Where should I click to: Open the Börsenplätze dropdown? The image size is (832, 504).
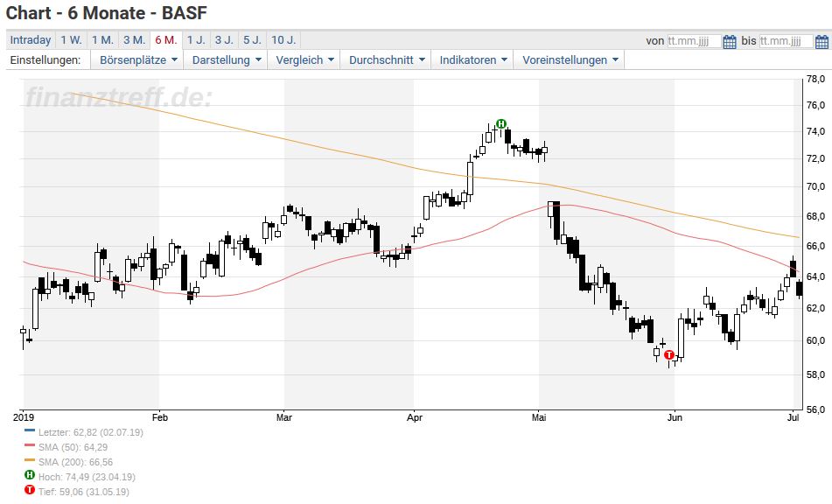tap(138, 60)
